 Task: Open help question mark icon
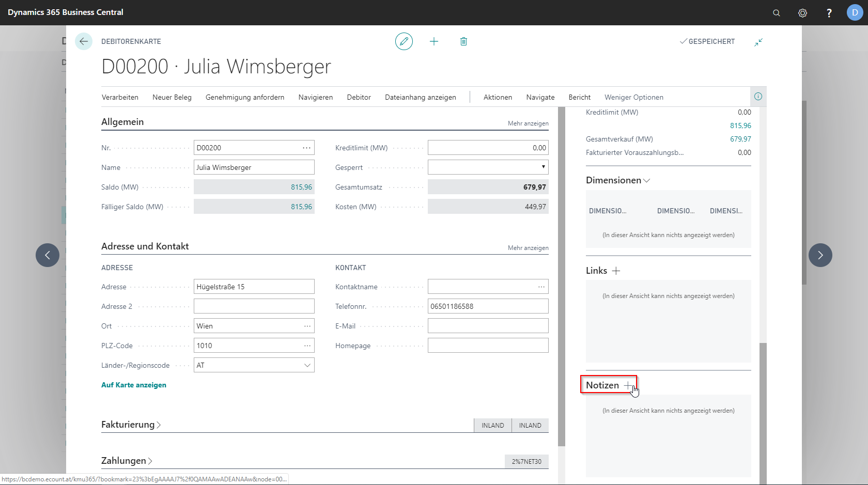(x=829, y=13)
